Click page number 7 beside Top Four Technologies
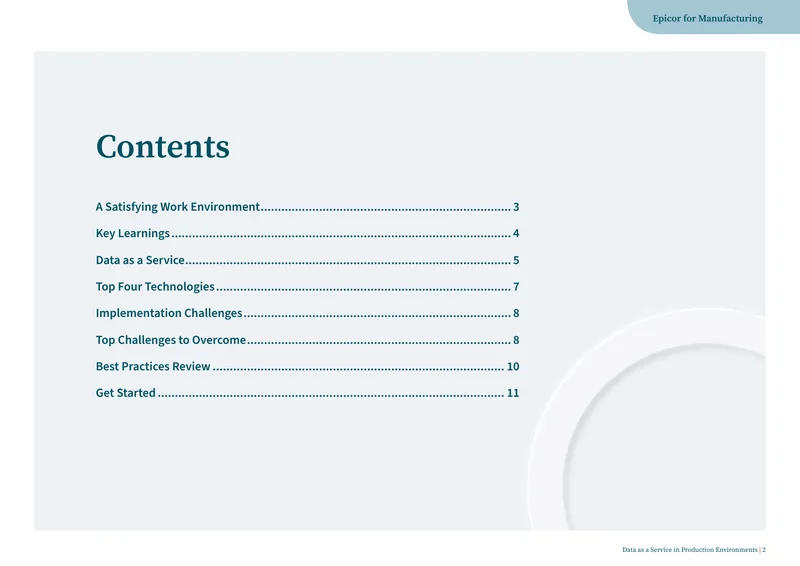 [516, 286]
